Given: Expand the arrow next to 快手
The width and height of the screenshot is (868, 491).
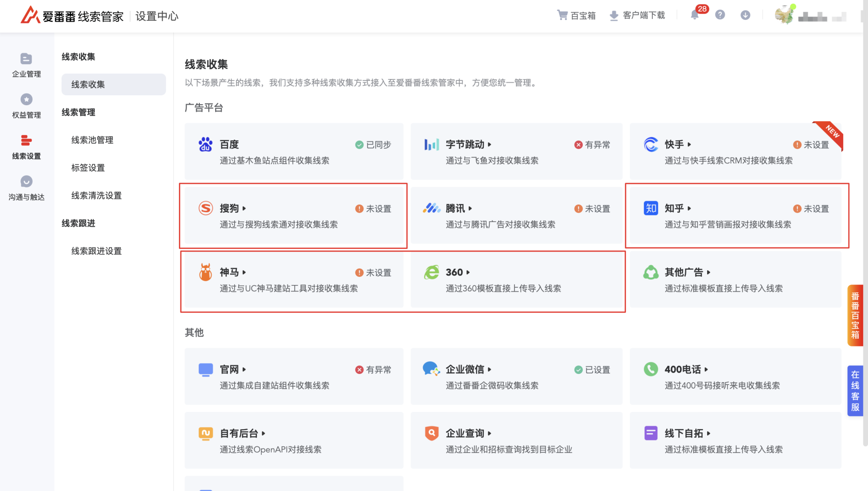Looking at the screenshot, I should click(x=689, y=145).
